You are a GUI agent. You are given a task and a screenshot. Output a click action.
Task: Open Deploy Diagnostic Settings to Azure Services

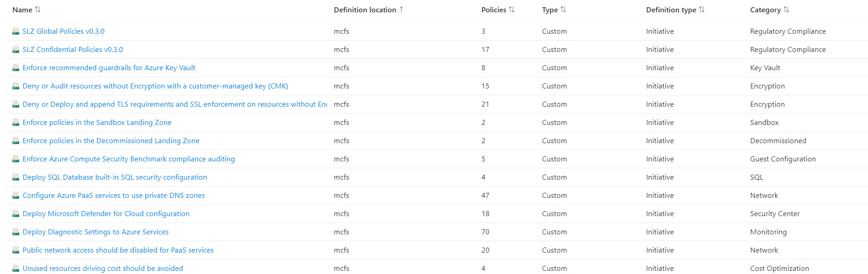[95, 232]
